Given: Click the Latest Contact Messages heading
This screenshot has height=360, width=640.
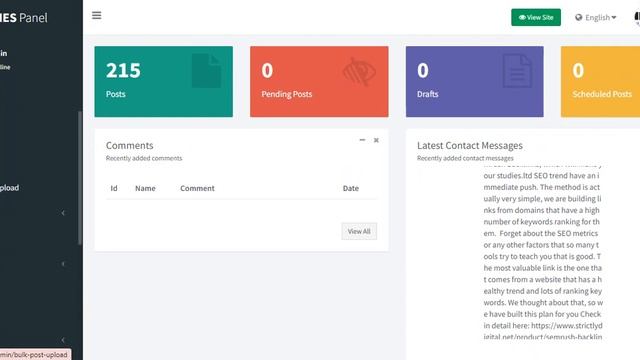Looking at the screenshot, I should [470, 146].
